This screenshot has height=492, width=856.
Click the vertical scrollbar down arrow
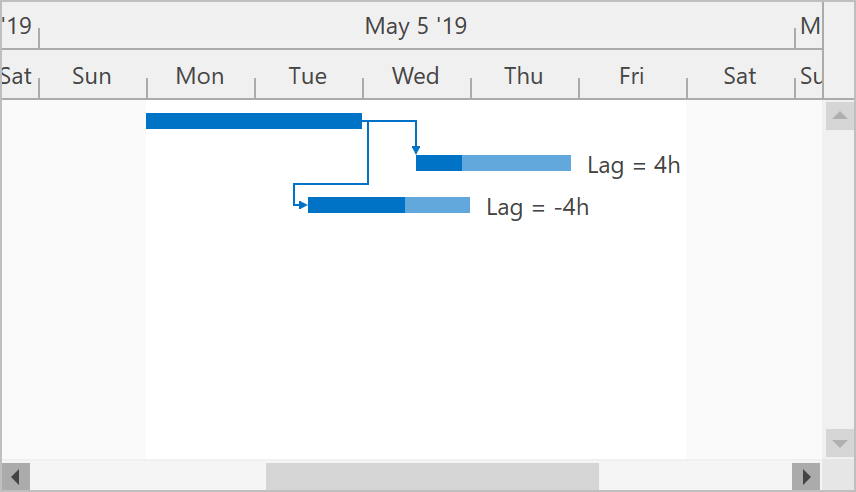click(x=838, y=442)
